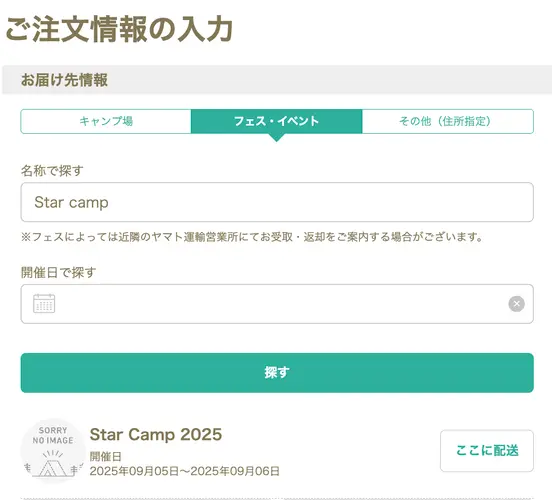Click the 2025年09月05日 event date range text
552x500 pixels.
point(184,471)
